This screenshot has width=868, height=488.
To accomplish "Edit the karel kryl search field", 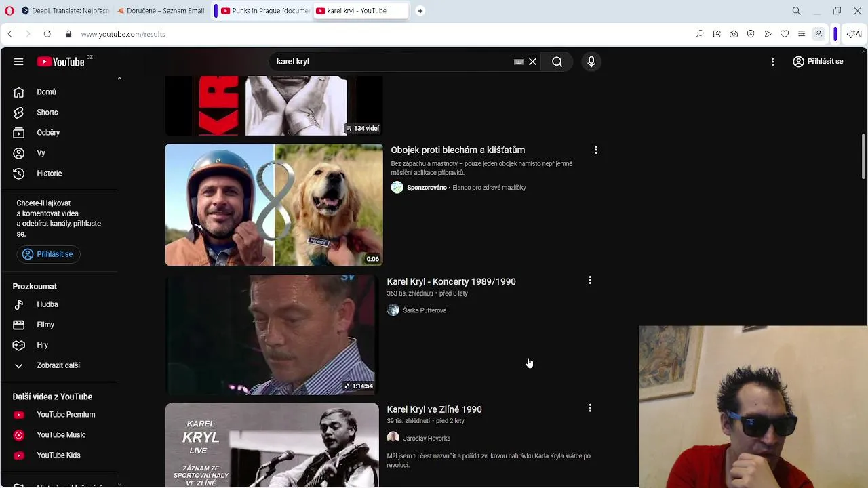I will pyautogui.click(x=392, y=62).
